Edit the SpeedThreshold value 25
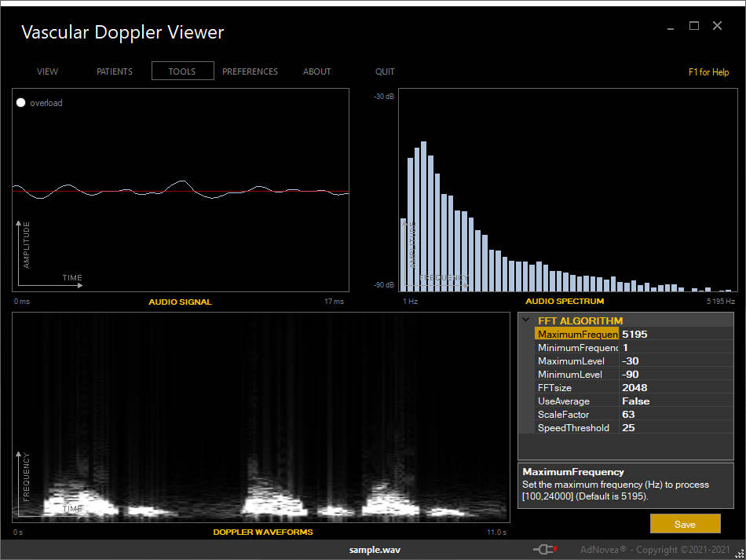This screenshot has width=746, height=560. coord(676,427)
